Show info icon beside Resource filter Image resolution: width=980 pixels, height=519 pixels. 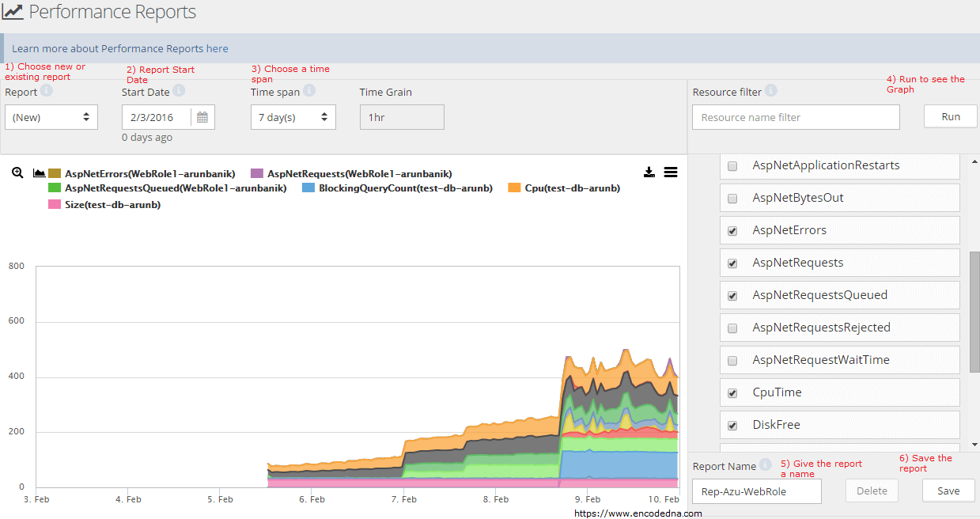point(771,91)
